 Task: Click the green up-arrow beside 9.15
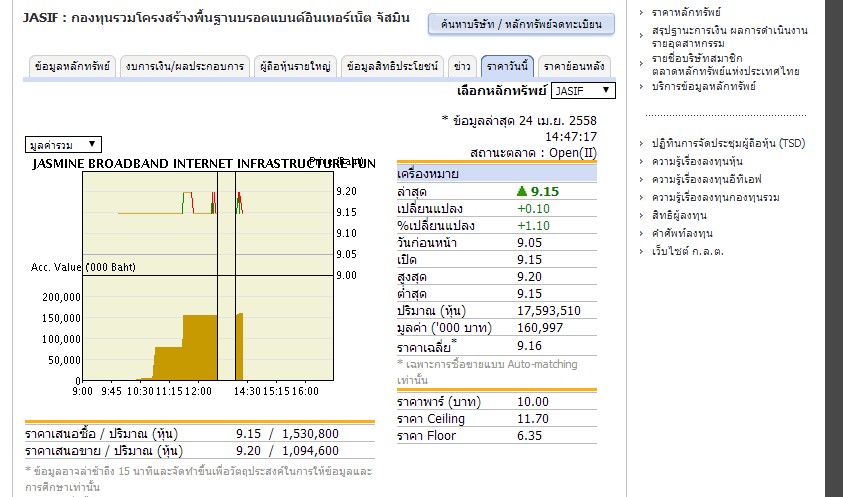coord(521,191)
